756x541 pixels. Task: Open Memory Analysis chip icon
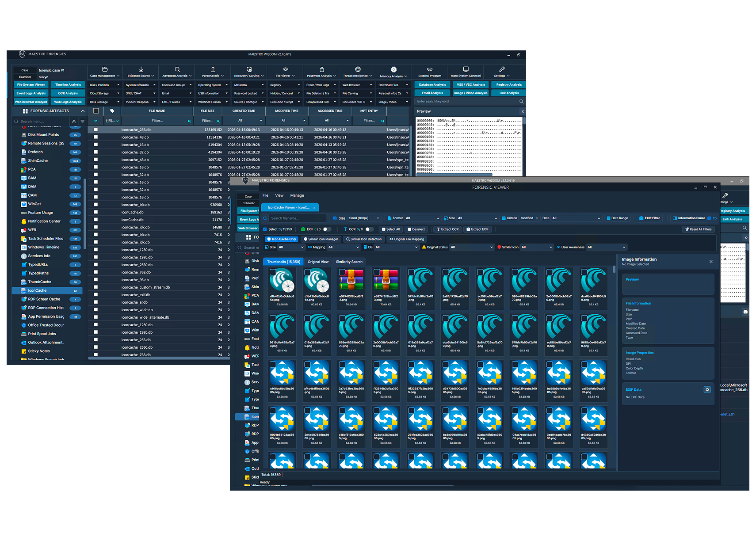coord(393,69)
